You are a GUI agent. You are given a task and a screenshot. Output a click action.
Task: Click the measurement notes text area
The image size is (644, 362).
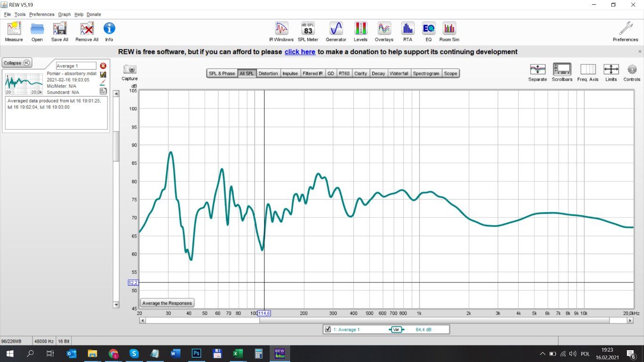pos(56,113)
